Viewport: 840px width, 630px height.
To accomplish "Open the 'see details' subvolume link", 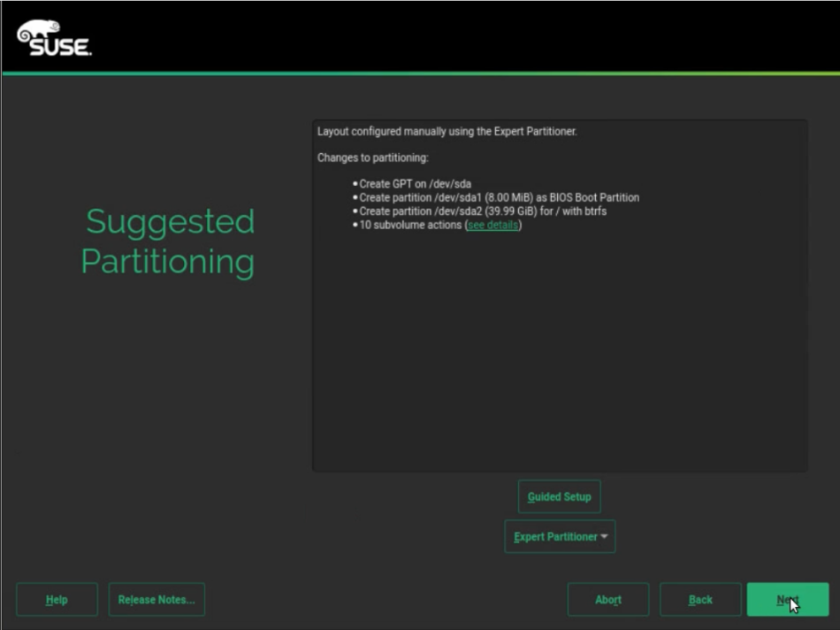I will point(493,225).
